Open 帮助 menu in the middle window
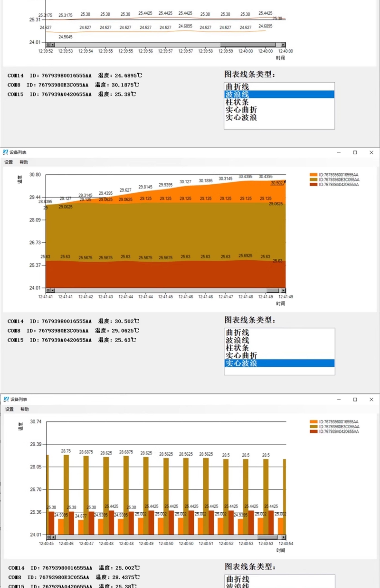 pyautogui.click(x=24, y=162)
